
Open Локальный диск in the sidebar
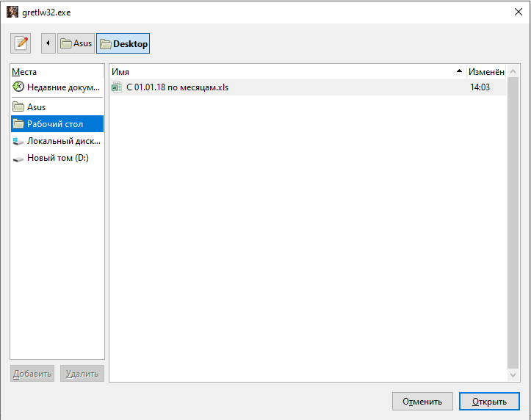click(57, 141)
